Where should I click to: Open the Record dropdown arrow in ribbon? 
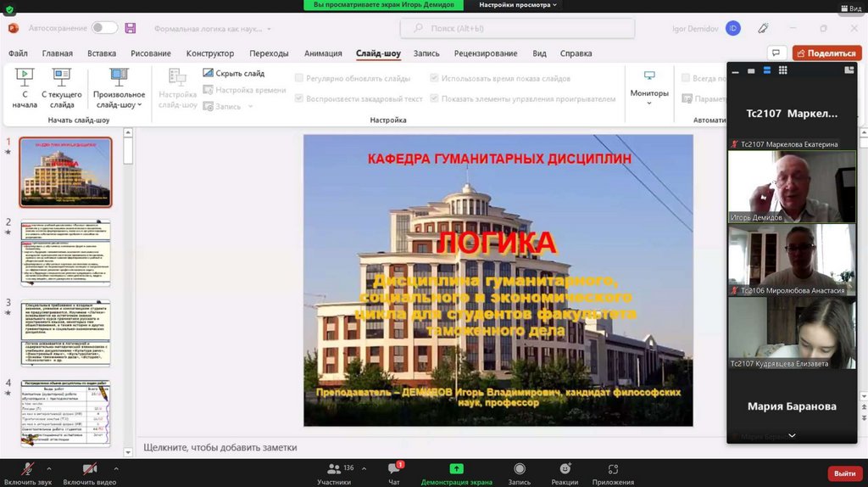coord(250,106)
